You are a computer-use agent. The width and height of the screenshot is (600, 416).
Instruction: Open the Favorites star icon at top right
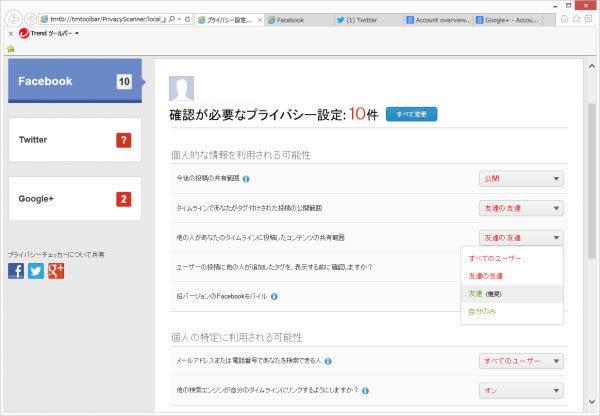coord(576,19)
